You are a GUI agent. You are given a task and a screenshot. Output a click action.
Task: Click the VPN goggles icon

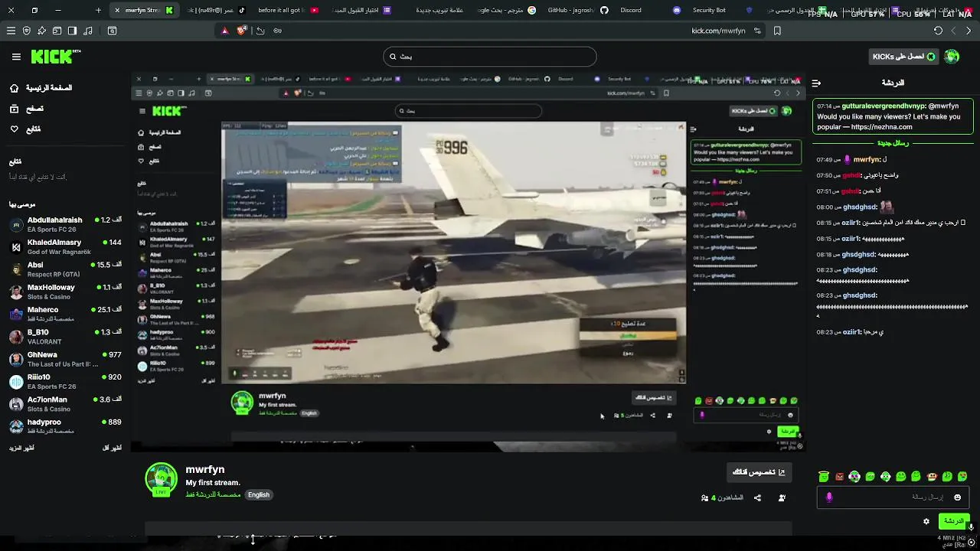pos(277,31)
